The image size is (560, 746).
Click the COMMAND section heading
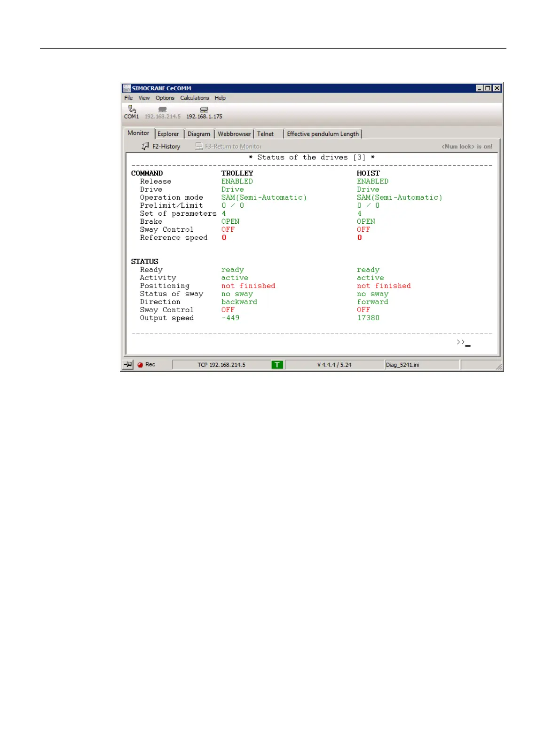click(x=147, y=173)
